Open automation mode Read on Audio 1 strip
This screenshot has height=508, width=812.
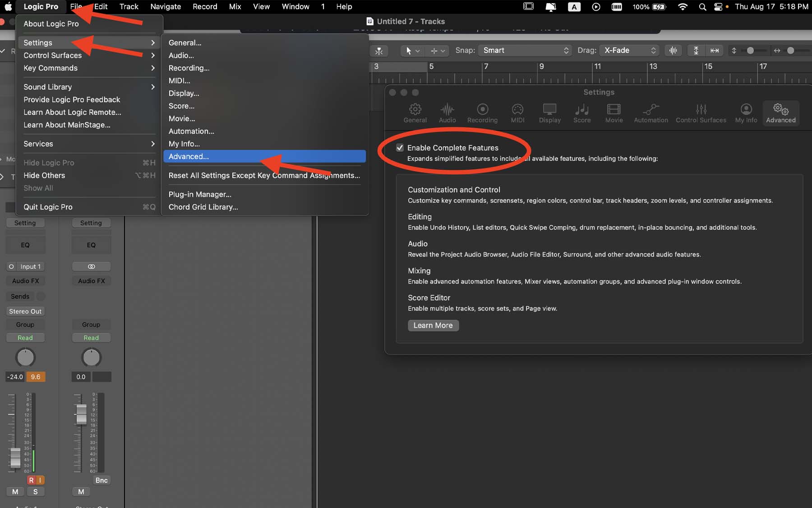[25, 338]
